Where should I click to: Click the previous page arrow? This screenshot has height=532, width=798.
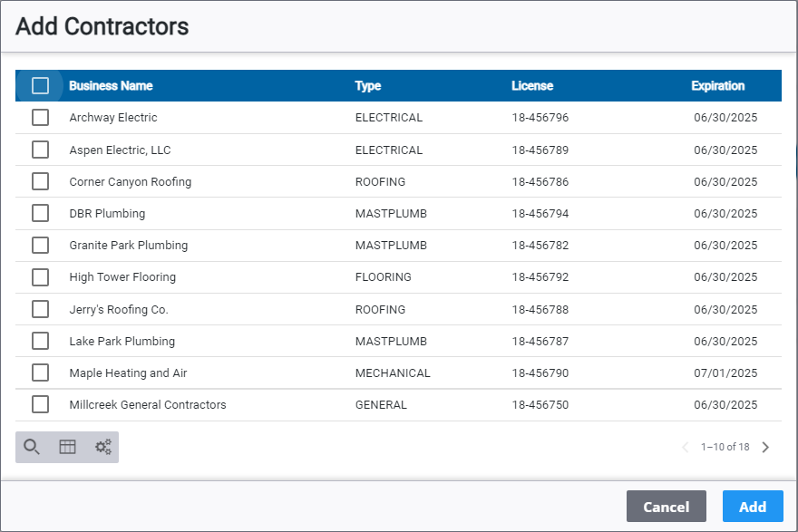point(685,447)
